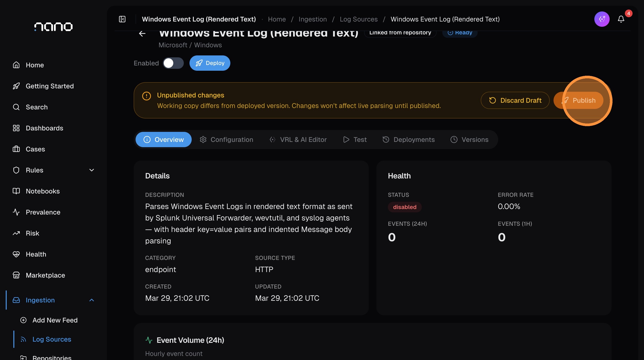Select the Notebooks icon
The height and width of the screenshot is (360, 644).
click(16, 191)
